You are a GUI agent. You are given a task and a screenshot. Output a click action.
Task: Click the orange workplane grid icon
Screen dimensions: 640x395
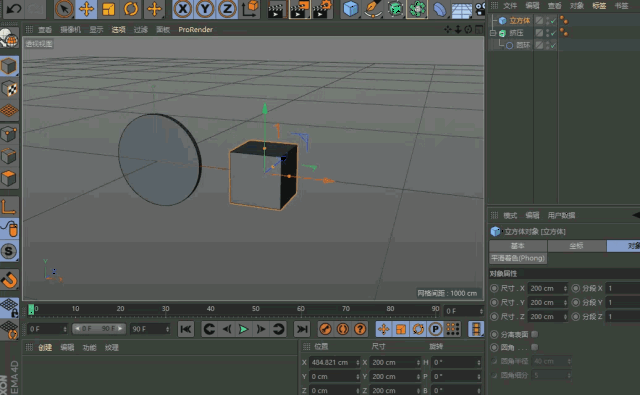(9, 111)
